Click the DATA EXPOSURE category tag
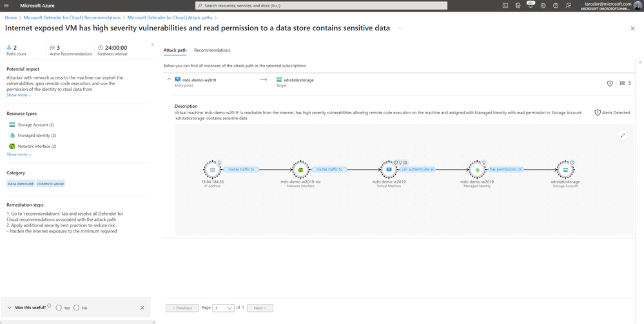Viewport: 644px width, 324px height. (21, 184)
